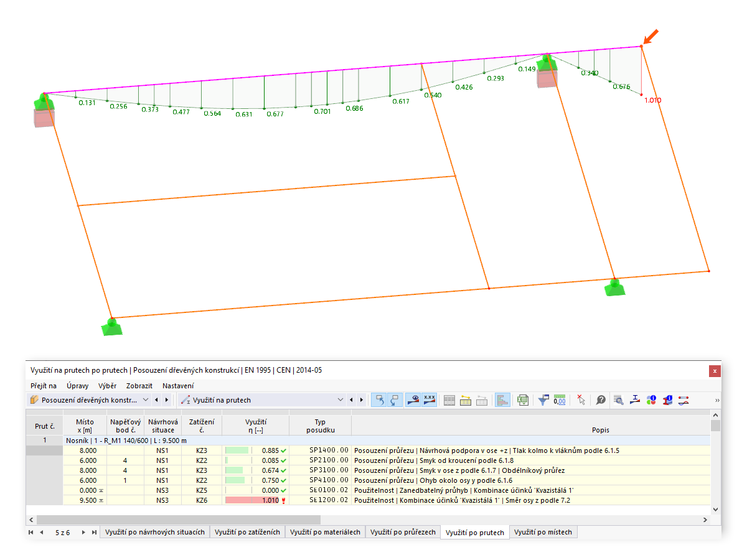Screen dimensions: 747x560
Task: Click the 9.500 location cell
Action: (85, 500)
